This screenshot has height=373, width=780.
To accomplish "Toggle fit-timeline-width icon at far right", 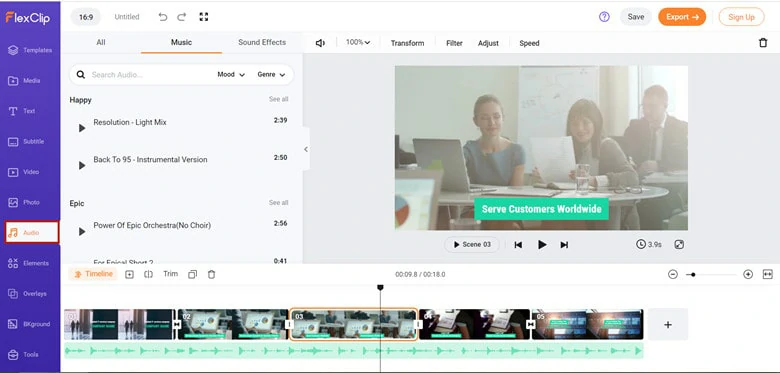I will click(767, 274).
